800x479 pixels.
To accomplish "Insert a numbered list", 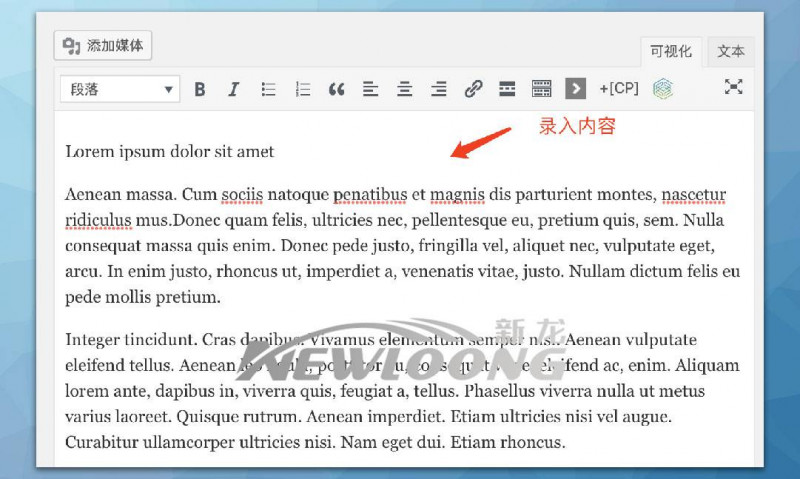I will tap(302, 89).
